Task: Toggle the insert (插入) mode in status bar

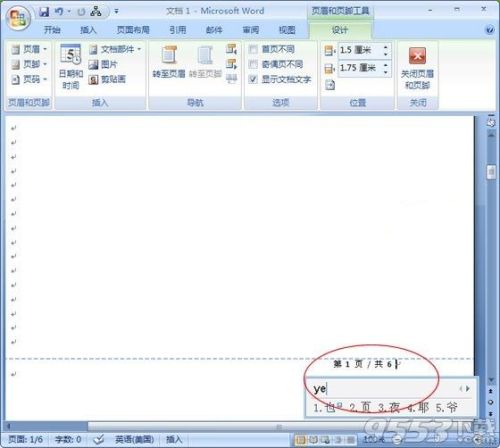Action: pos(174,439)
